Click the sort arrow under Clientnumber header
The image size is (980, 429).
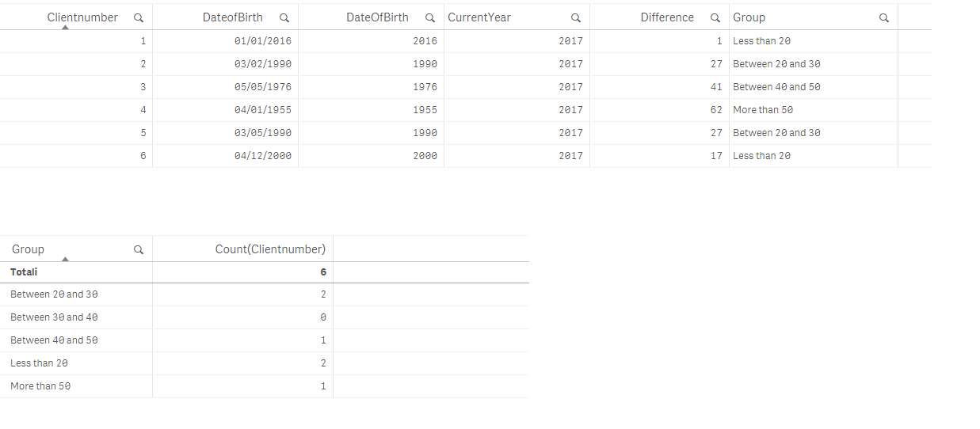coord(65,28)
